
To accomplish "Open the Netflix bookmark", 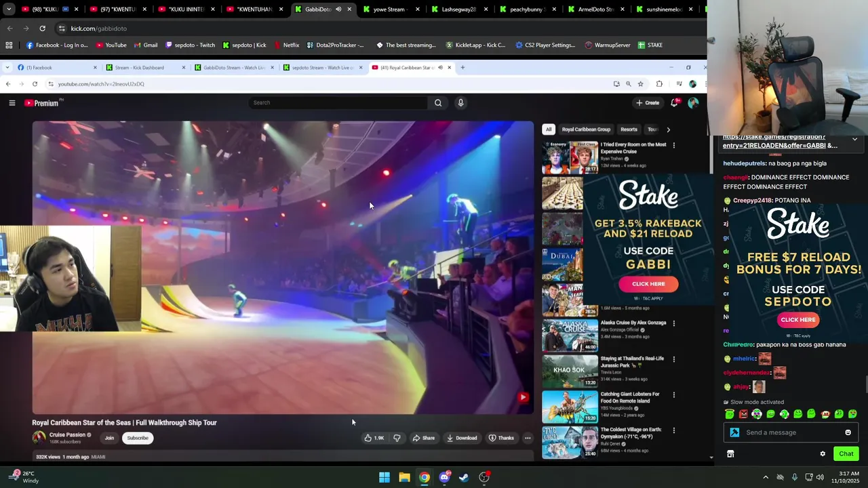I will coord(286,45).
